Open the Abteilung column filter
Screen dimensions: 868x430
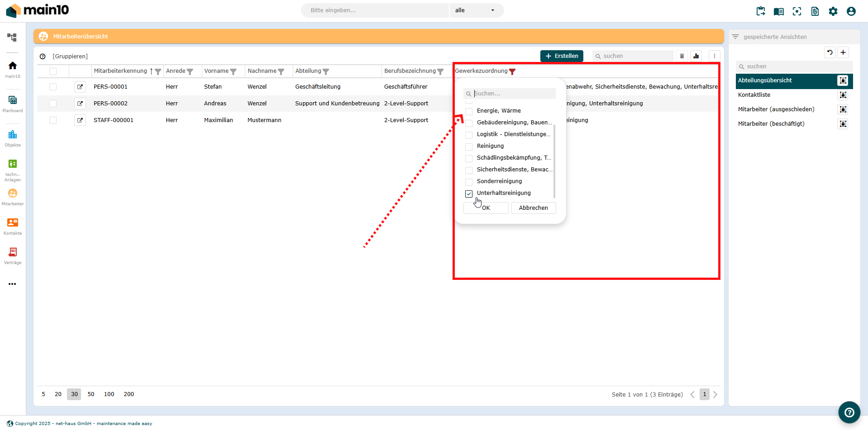point(326,71)
